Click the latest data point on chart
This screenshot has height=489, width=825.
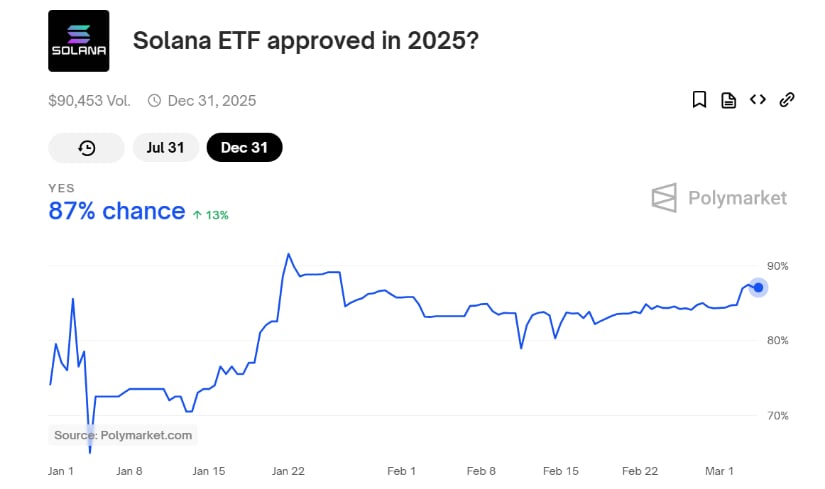759,288
